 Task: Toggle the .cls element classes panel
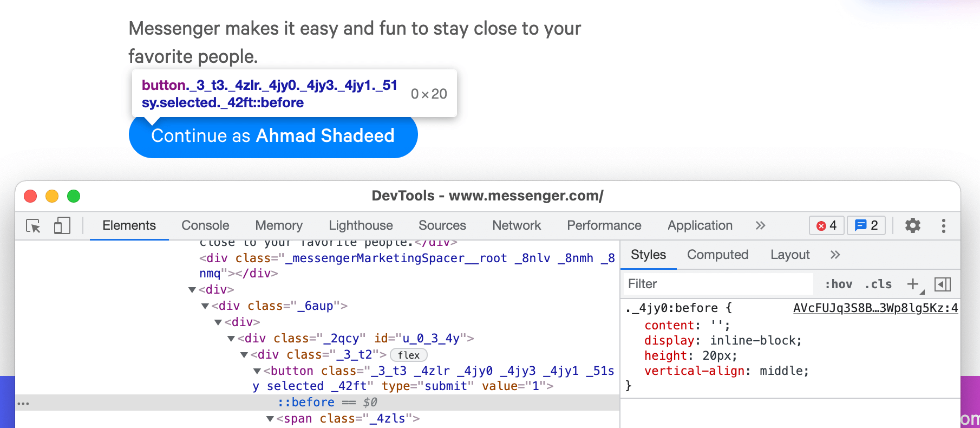click(878, 284)
